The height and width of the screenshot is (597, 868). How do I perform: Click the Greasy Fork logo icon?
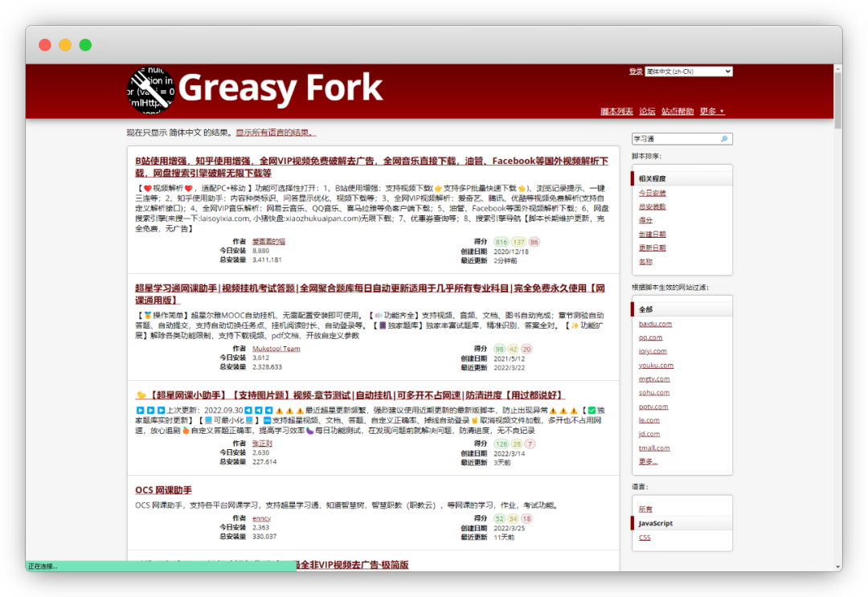click(x=151, y=91)
